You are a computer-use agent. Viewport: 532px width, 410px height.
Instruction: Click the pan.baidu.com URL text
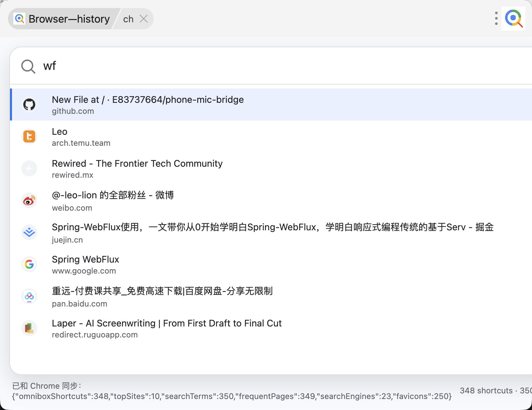(79, 304)
